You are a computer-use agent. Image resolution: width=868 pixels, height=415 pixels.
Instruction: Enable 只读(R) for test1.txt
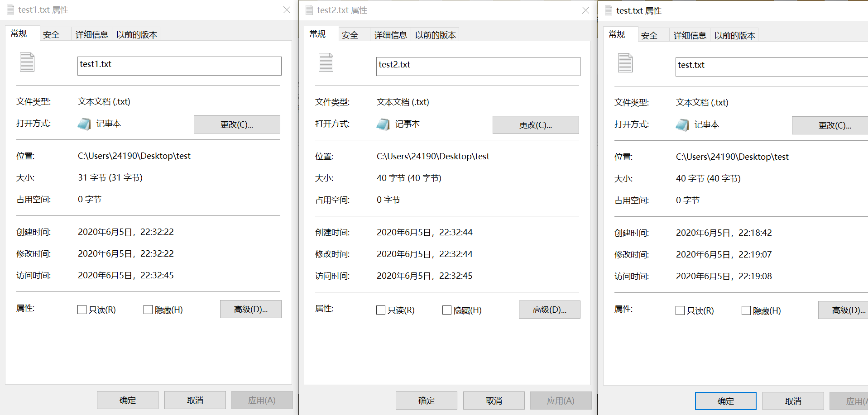pyautogui.click(x=82, y=310)
